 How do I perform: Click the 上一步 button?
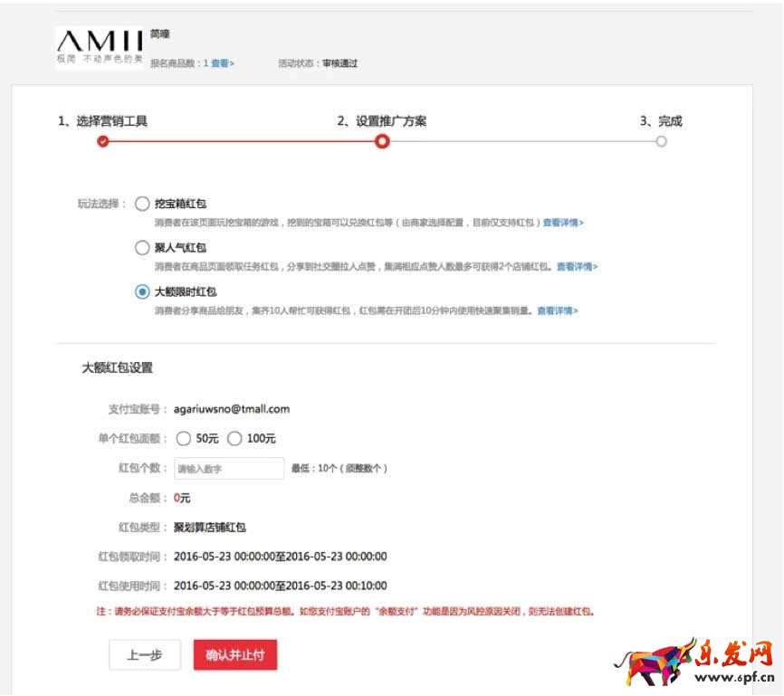click(145, 655)
